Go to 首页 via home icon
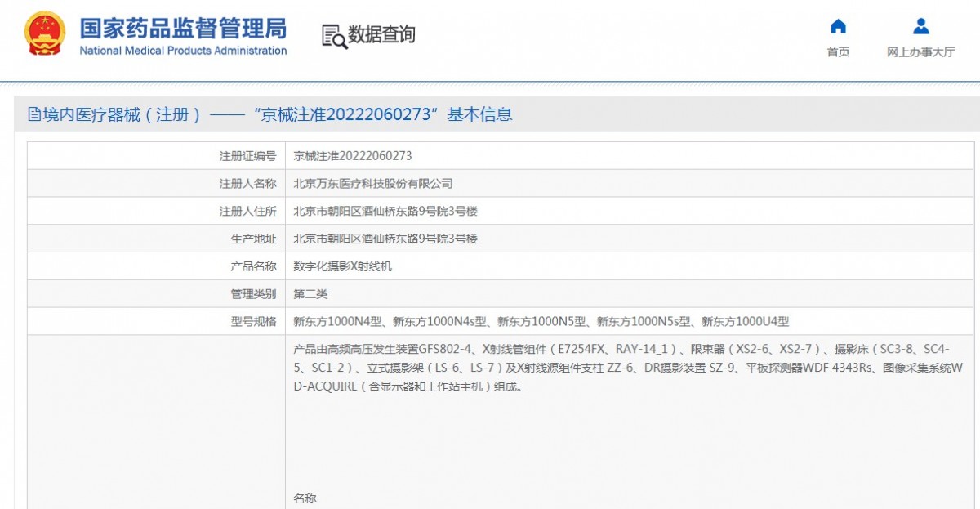The image size is (980, 509). tap(838, 26)
